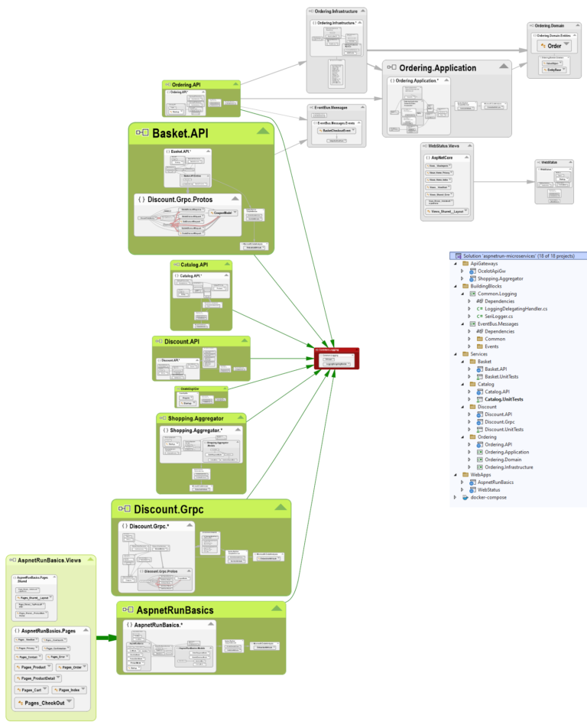Collapse the Basket.API node group
The height and width of the screenshot is (728, 587).
pyautogui.click(x=263, y=132)
